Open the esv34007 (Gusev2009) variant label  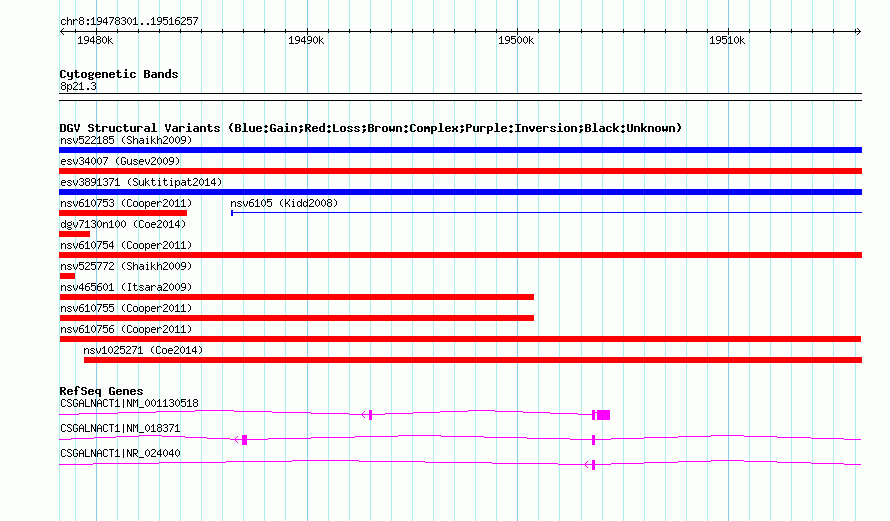120,161
